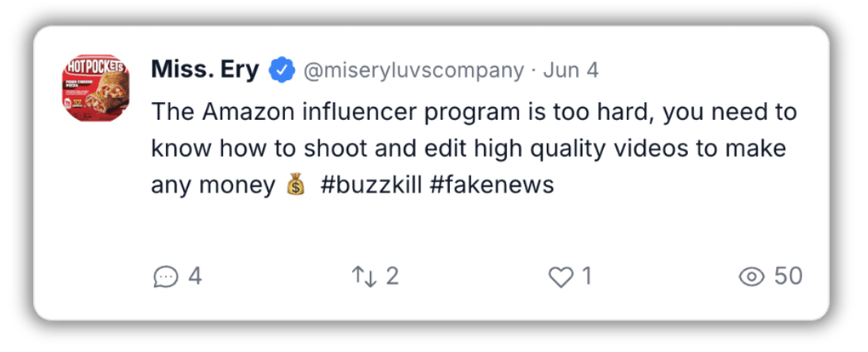868x352 pixels.
Task: Open the #fakenews hashtag
Action: pos(492,186)
